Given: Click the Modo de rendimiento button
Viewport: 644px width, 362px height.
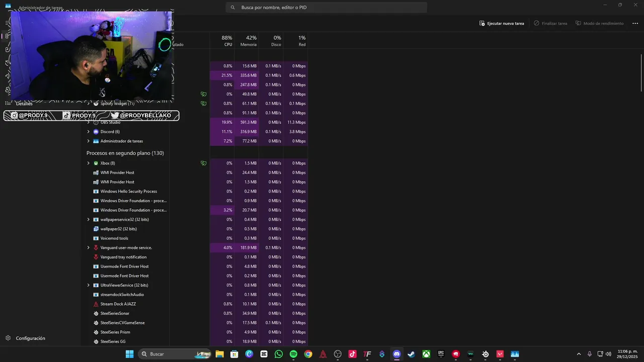Looking at the screenshot, I should click(x=599, y=24).
